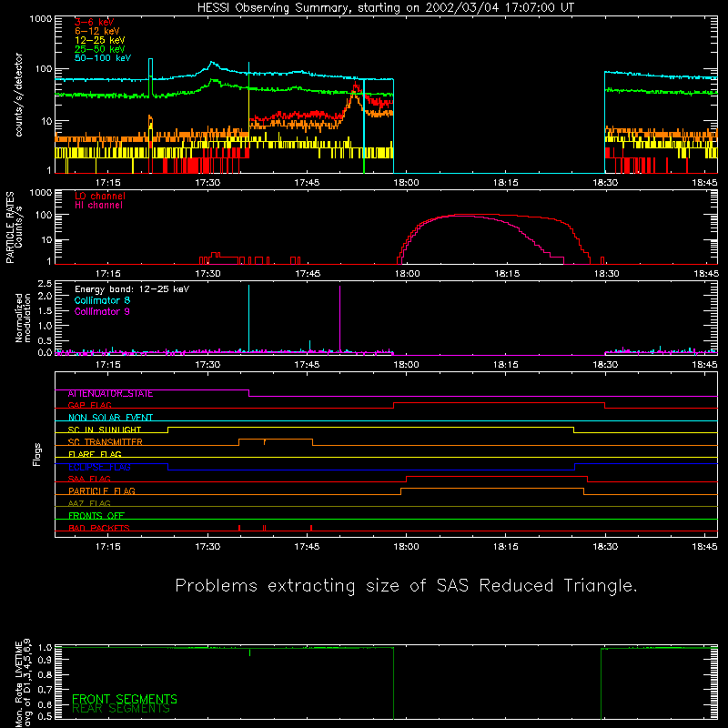Click the LO channel legend label

pyautogui.click(x=100, y=196)
